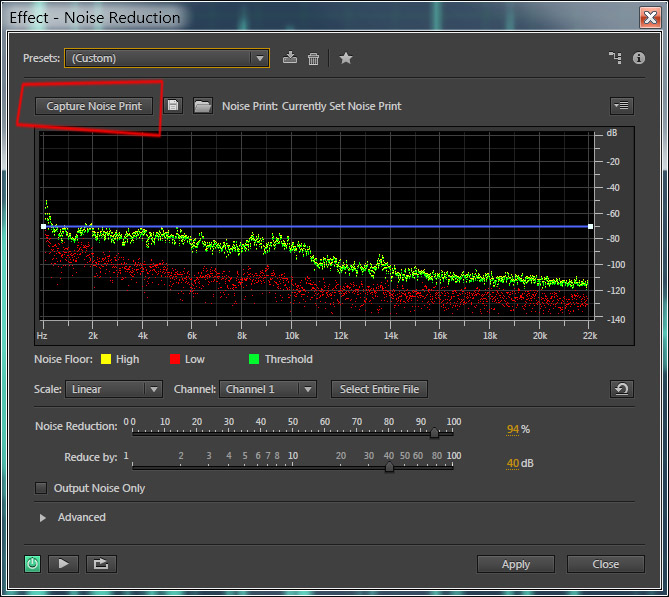
Task: Open the graph options menu button
Action: click(622, 105)
